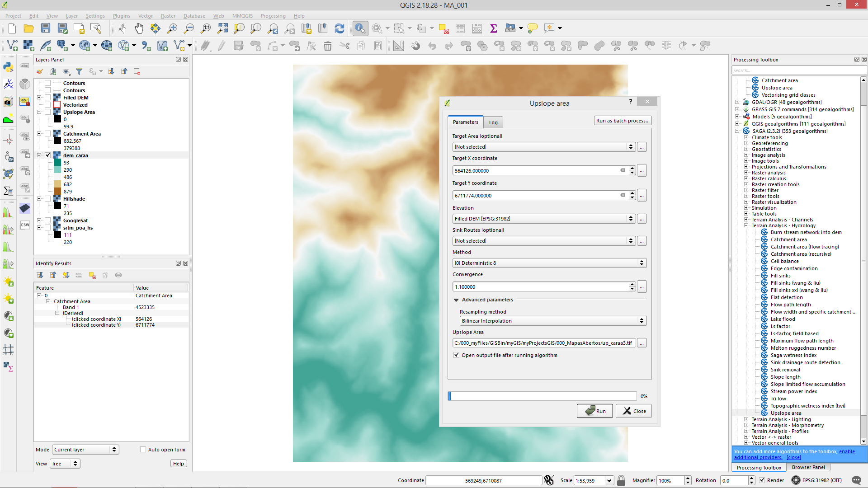The height and width of the screenshot is (488, 868).
Task: Collapse the Advanced parameters section
Action: tap(456, 300)
